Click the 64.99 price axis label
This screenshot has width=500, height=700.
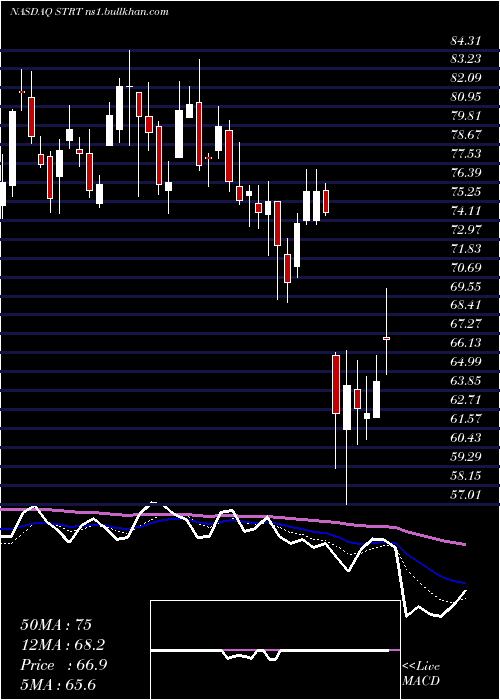tap(466, 362)
